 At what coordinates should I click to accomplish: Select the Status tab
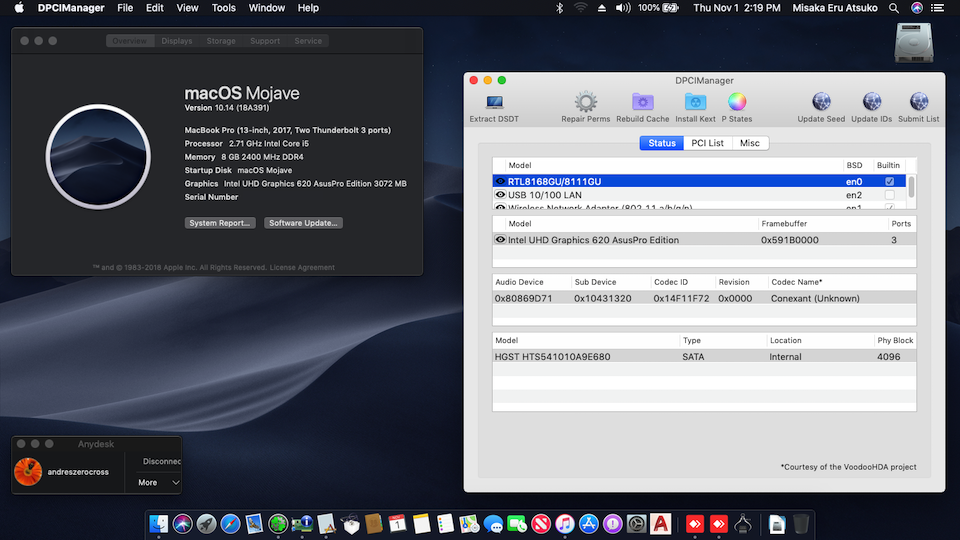click(662, 143)
